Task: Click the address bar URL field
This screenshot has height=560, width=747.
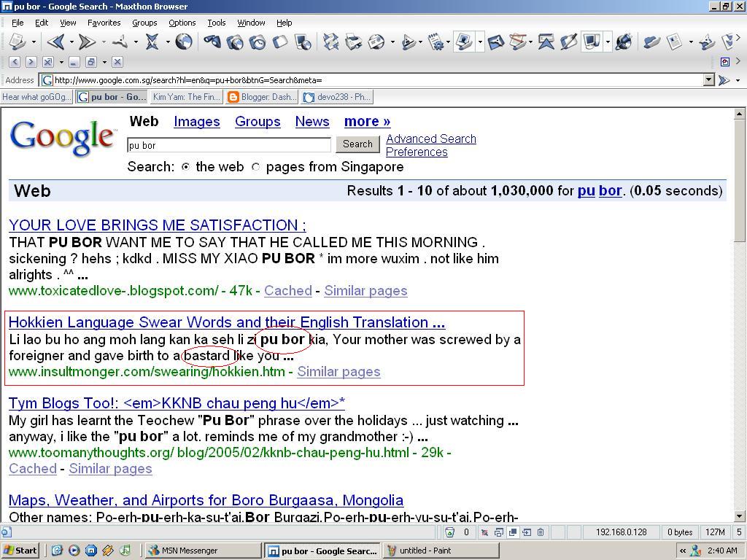Action: click(371, 80)
